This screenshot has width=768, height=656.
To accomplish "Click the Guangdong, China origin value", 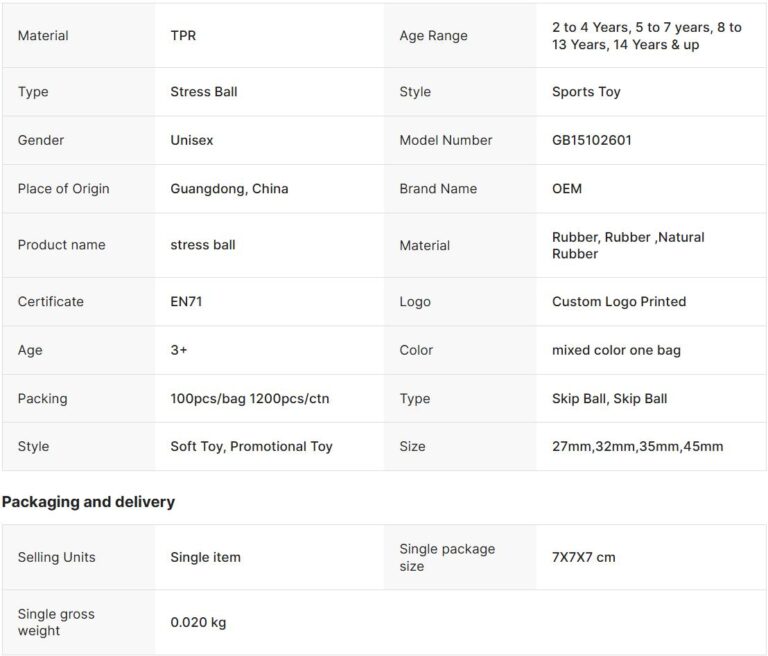I will [x=229, y=189].
